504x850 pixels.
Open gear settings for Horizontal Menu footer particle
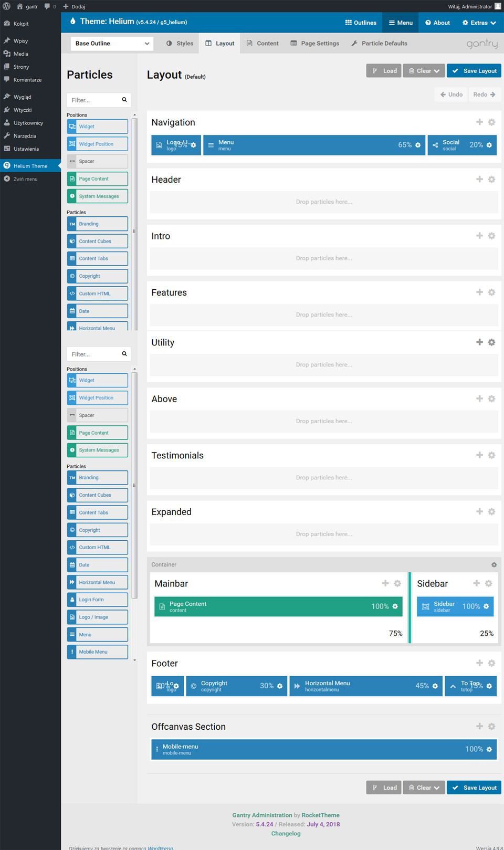coord(435,686)
